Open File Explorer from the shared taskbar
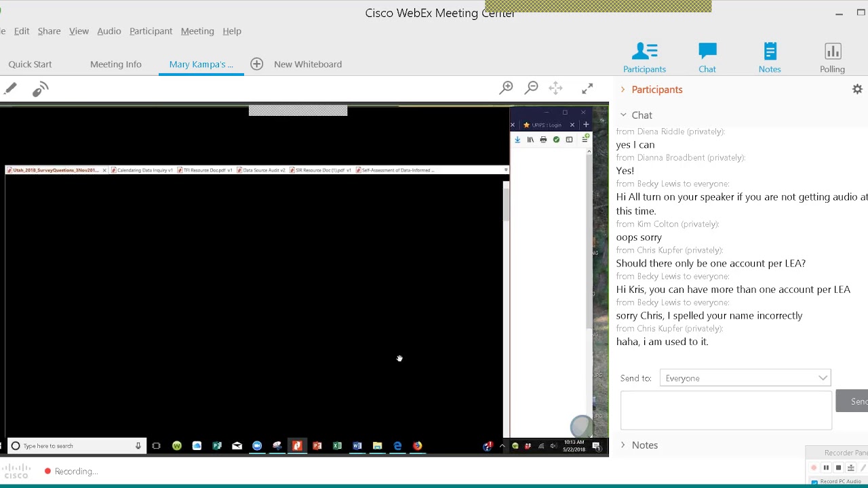The height and width of the screenshot is (488, 868). (x=377, y=446)
